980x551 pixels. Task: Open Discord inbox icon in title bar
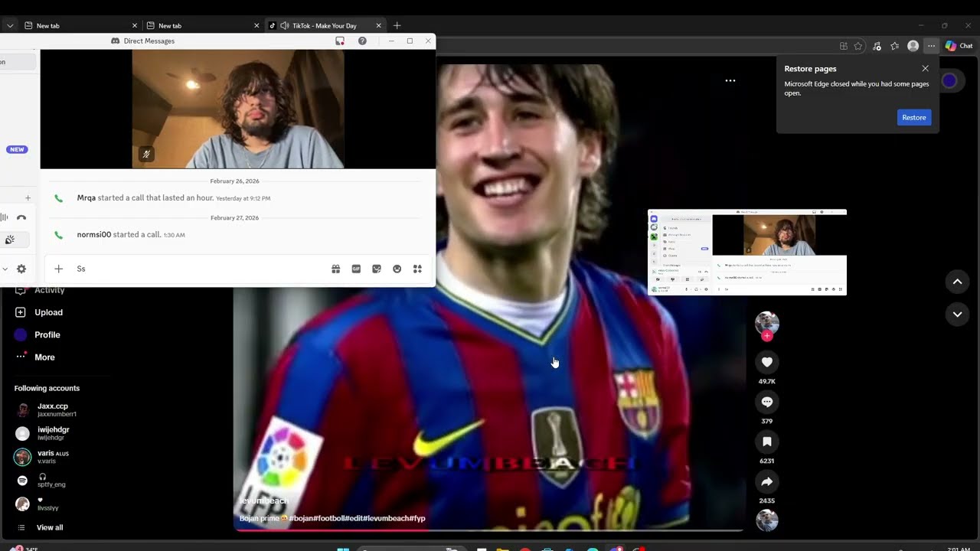pos(340,41)
